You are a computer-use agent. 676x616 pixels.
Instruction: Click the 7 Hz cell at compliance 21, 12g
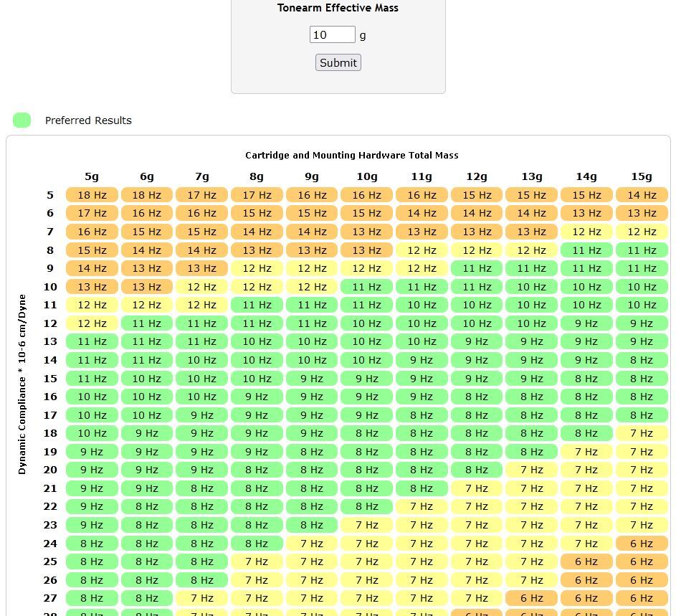pos(477,488)
